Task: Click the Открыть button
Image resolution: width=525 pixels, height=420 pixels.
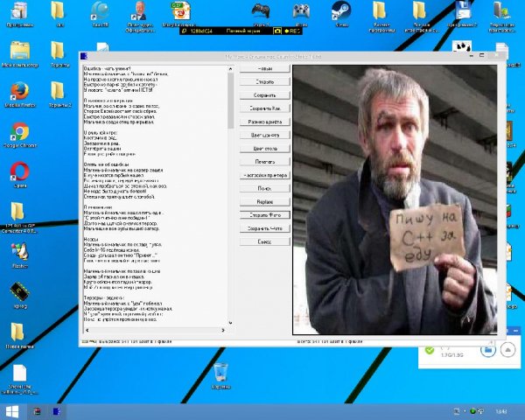Action: [x=265, y=81]
